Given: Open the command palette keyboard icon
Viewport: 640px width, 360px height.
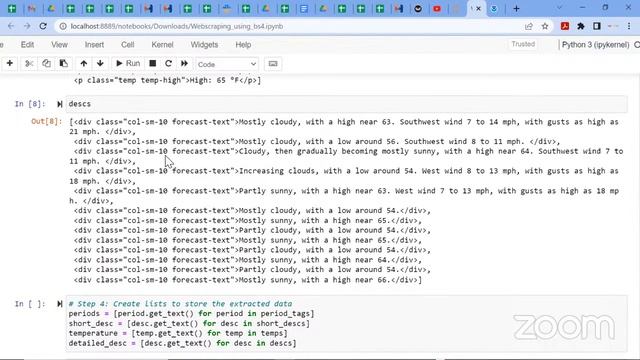Looking at the screenshot, I should click(x=273, y=64).
